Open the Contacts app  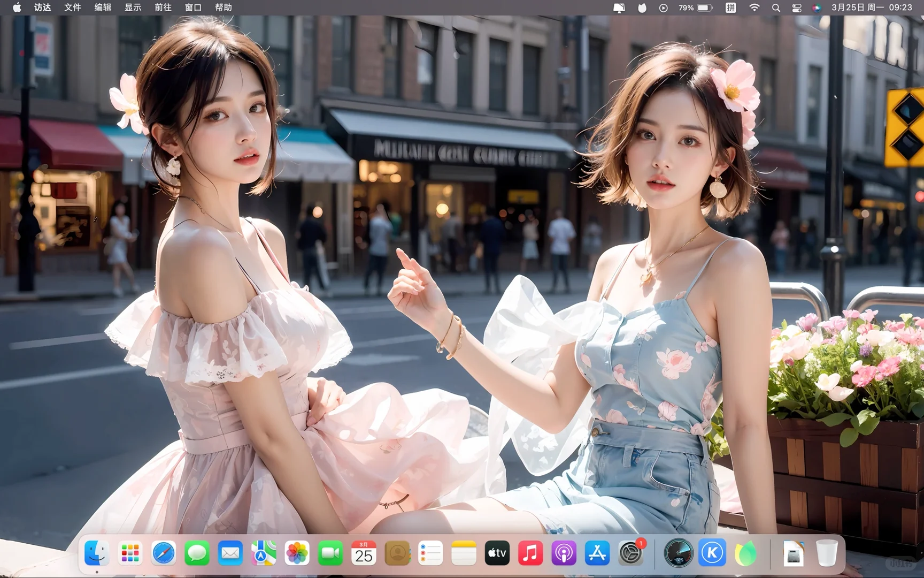[x=397, y=553]
